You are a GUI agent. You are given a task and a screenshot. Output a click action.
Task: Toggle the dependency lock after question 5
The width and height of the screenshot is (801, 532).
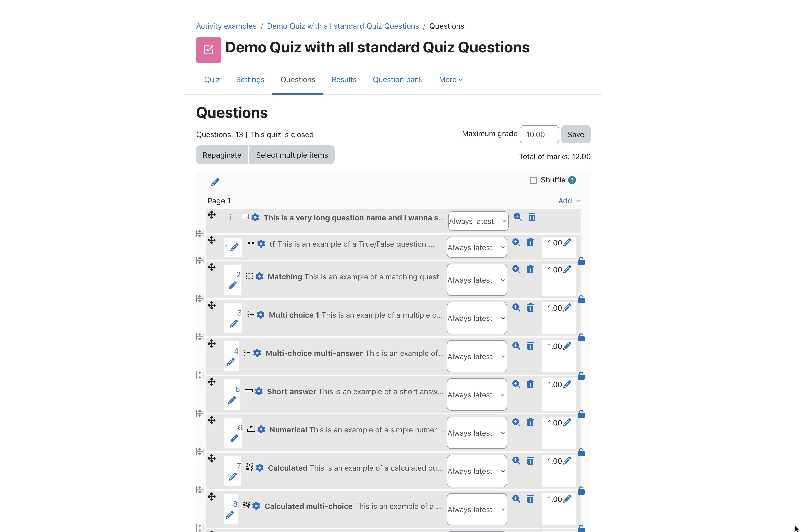581,414
